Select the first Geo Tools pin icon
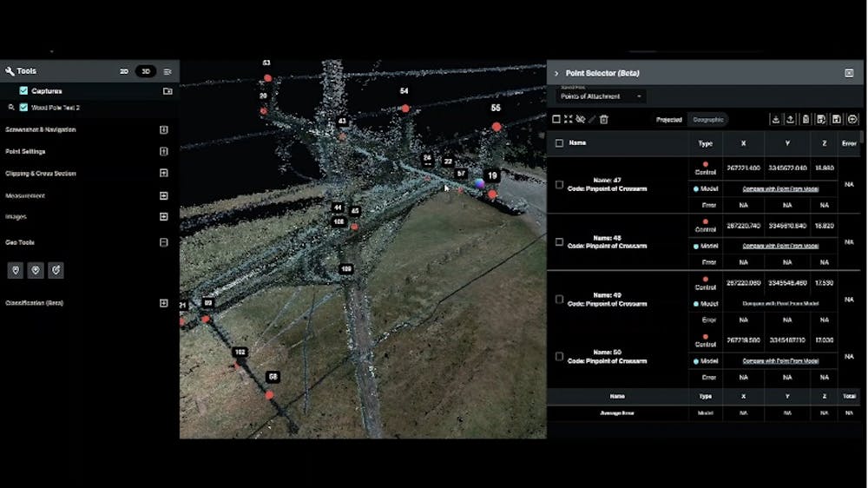The image size is (868, 488). [x=16, y=270]
